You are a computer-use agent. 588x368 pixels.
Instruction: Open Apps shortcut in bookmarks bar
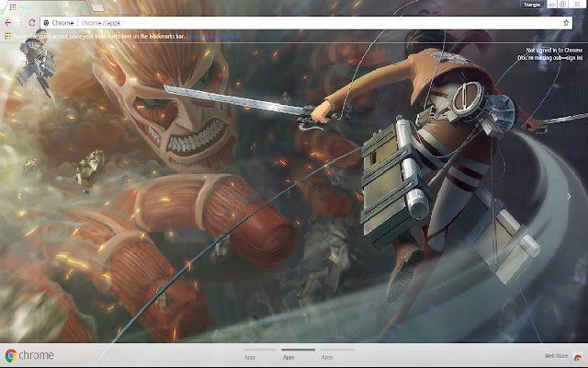15,37
